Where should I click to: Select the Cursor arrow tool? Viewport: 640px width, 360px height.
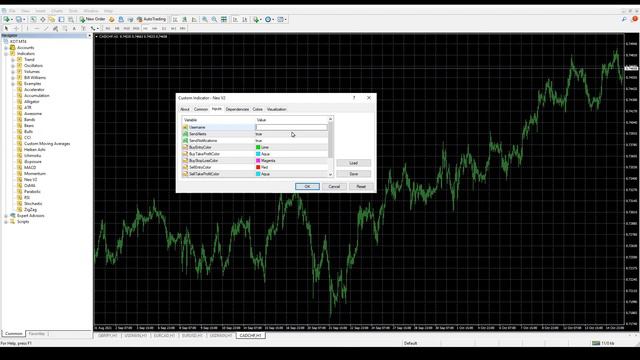tap(6, 29)
